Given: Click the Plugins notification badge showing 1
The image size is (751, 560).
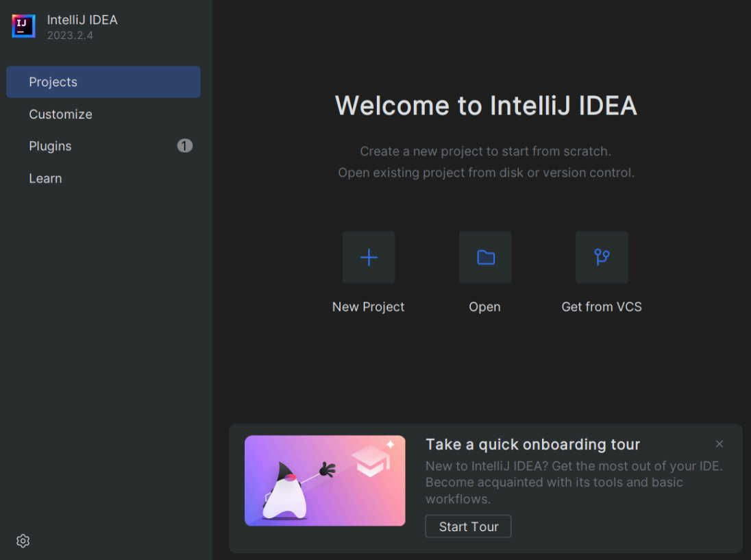Looking at the screenshot, I should 185,145.
